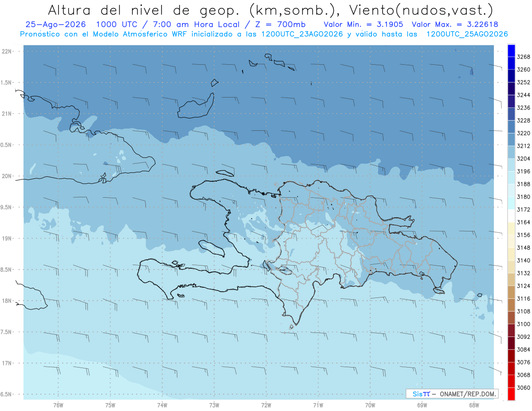Click the "Valor Max. = 3.22618" text
Image resolution: width=532 pixels, height=411 pixels.
point(455,24)
